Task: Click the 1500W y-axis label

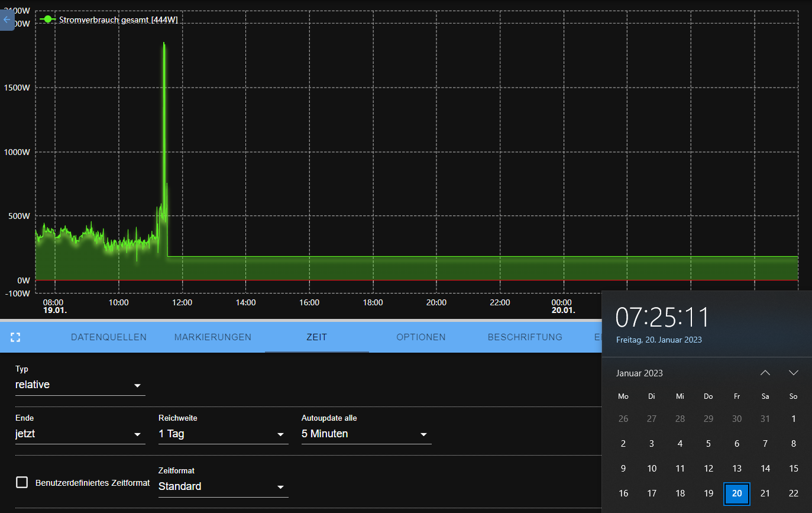Action: coord(17,88)
